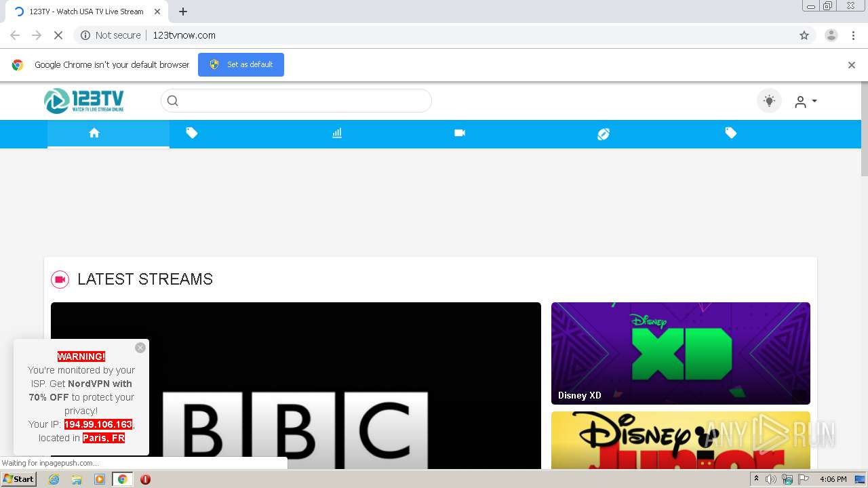
Task: Dismiss the default browser infobar
Action: [852, 65]
